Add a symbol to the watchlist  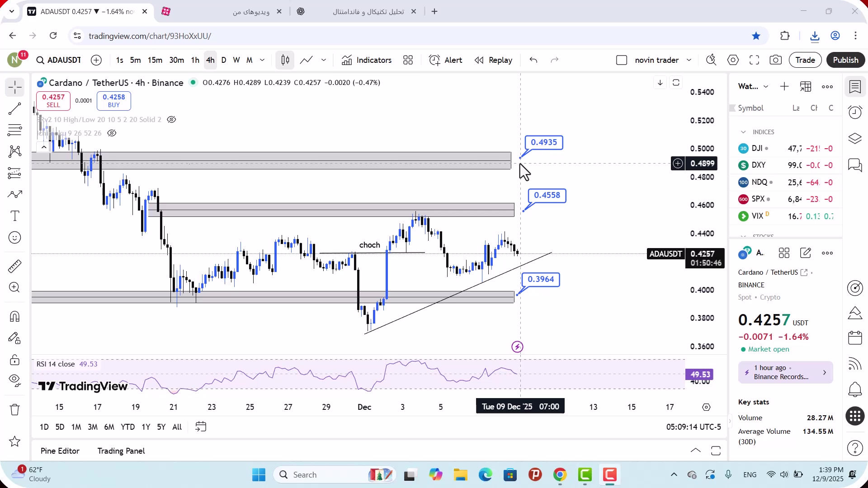pyautogui.click(x=784, y=86)
